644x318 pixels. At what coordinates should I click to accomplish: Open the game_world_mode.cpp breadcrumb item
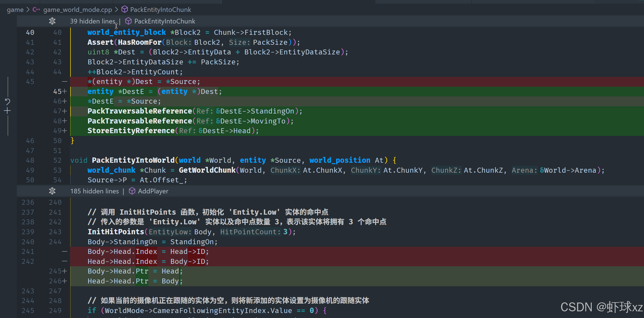(x=77, y=10)
